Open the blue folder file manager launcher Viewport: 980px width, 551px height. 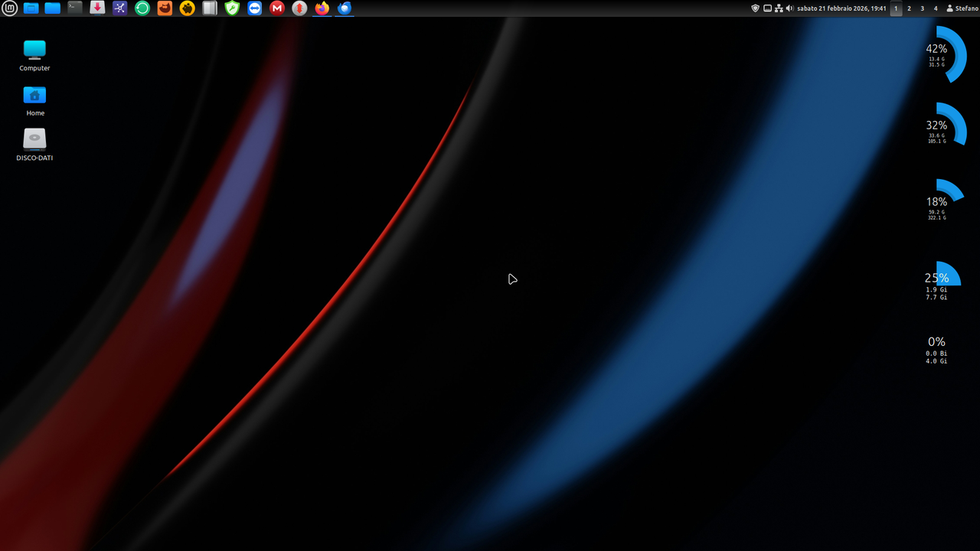[53, 8]
